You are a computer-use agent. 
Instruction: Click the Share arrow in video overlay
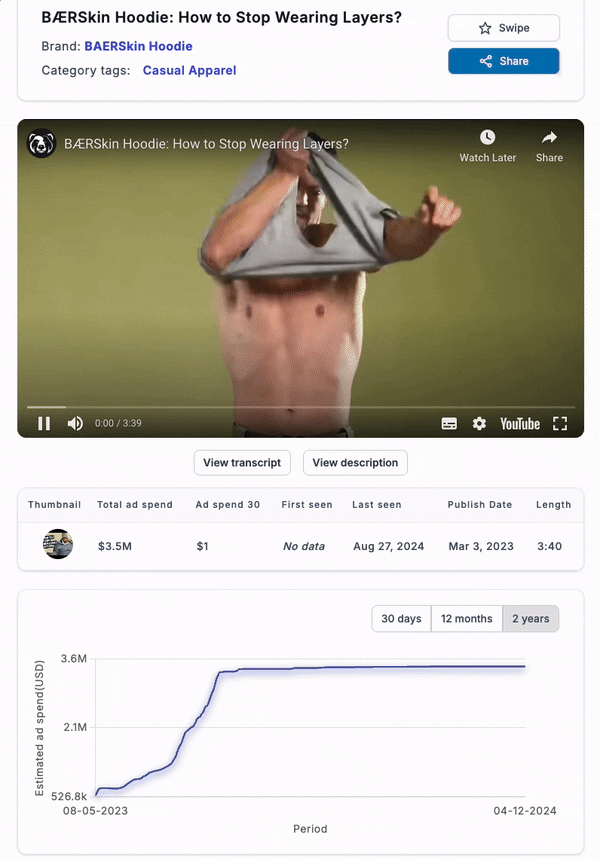coord(550,137)
